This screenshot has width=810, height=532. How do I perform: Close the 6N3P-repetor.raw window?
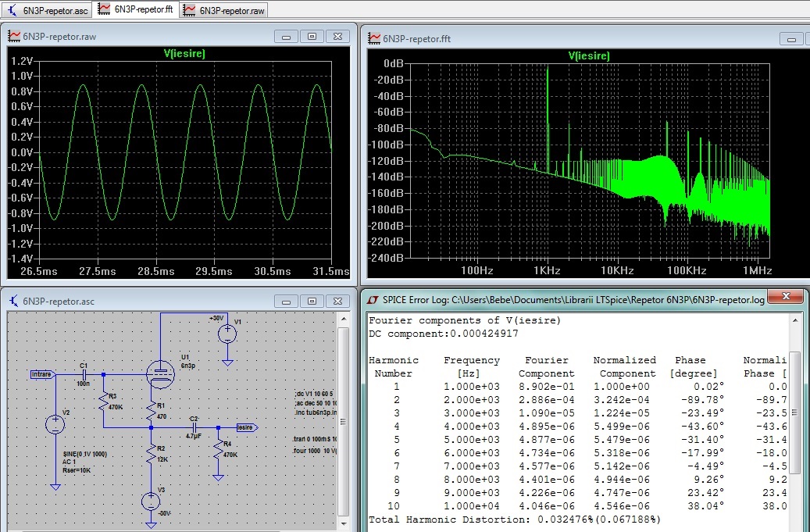click(338, 37)
